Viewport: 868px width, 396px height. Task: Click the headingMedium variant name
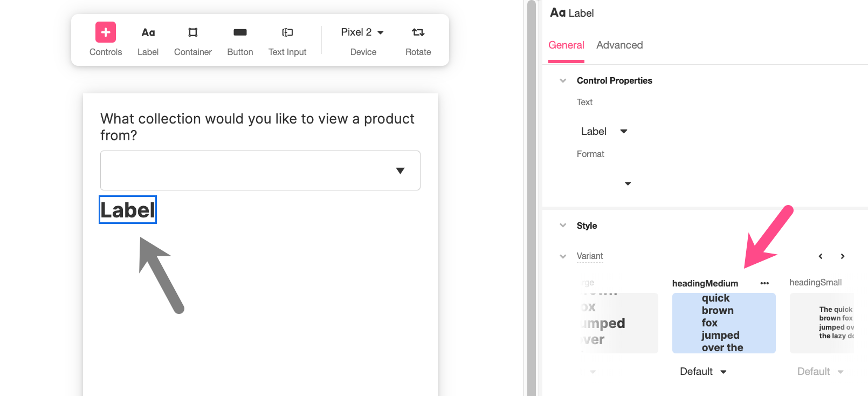[x=705, y=283]
